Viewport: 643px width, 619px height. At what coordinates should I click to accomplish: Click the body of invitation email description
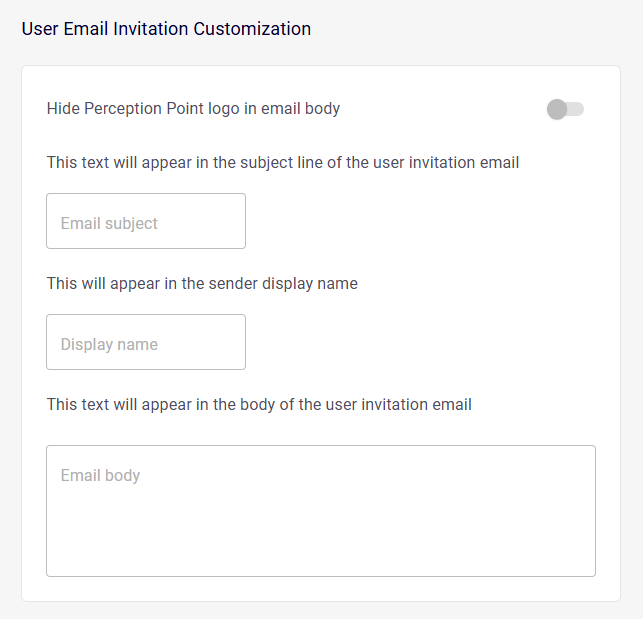[259, 404]
